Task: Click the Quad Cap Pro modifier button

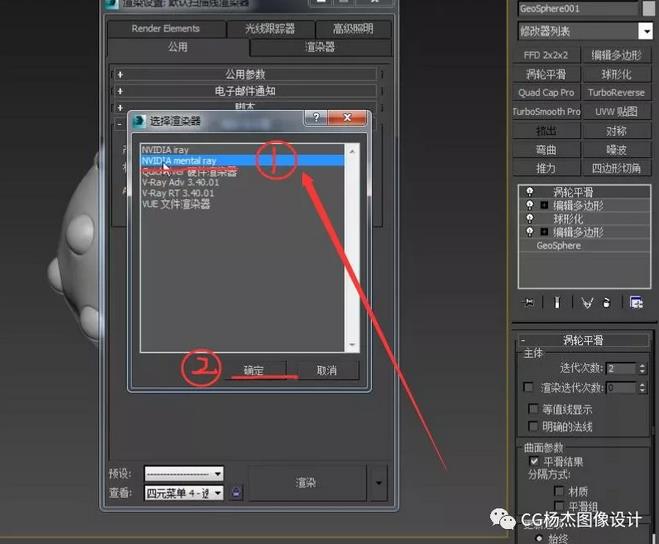Action: [546, 93]
